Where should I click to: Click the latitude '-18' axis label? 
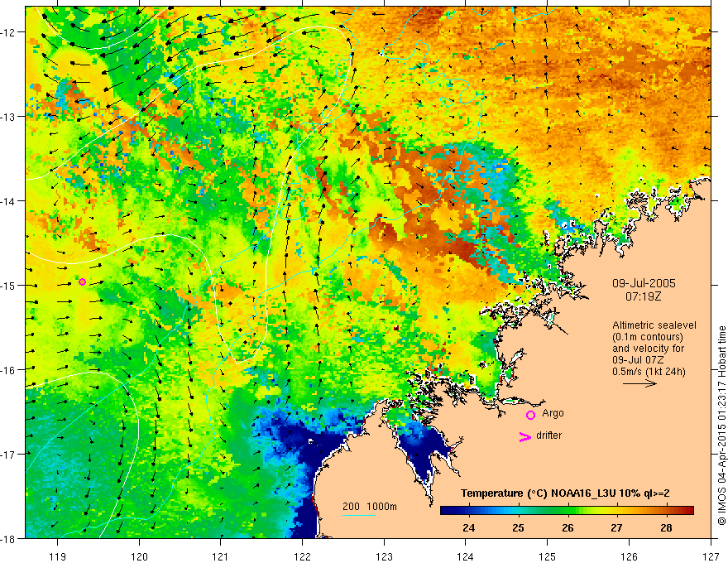tap(8, 538)
